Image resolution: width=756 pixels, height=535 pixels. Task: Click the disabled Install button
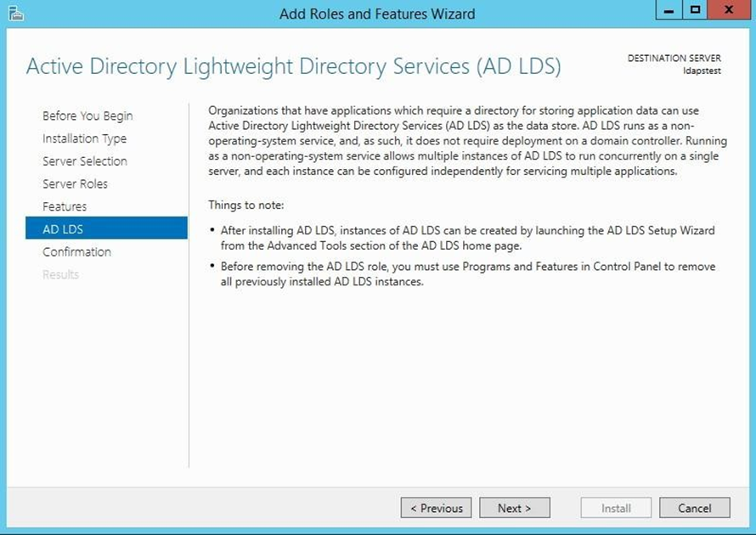click(616, 508)
